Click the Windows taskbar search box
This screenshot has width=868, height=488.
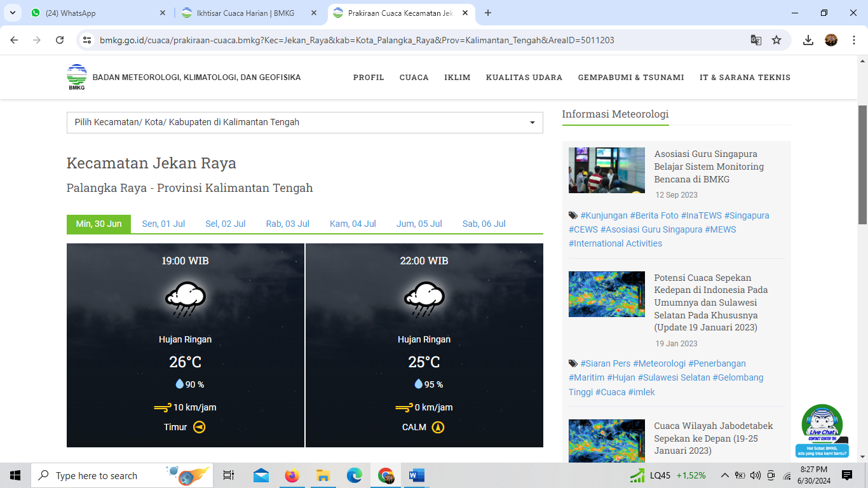click(123, 475)
